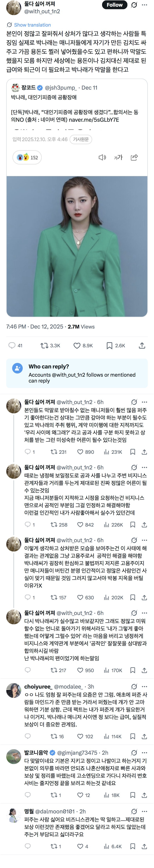Share the main post via share icon

pos(142,346)
